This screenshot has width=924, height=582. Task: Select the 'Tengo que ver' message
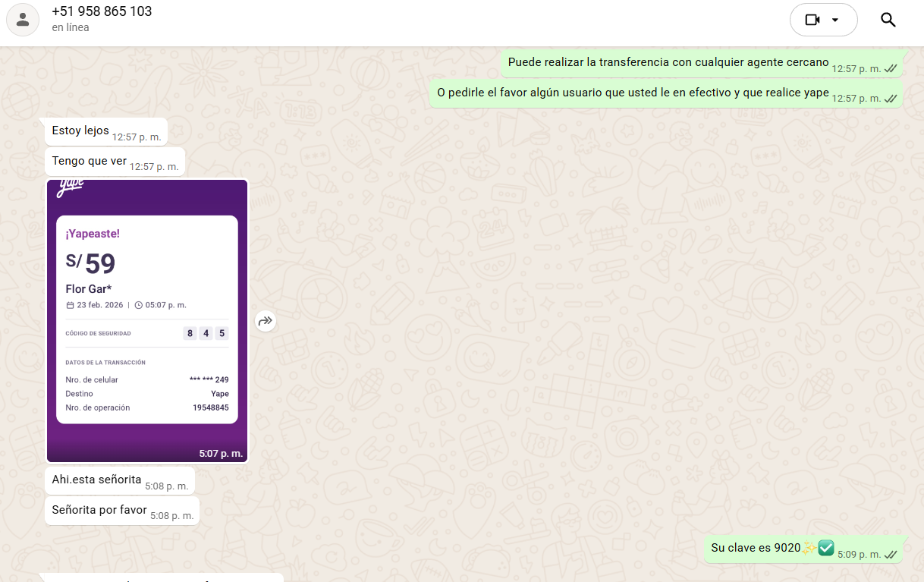coord(89,161)
